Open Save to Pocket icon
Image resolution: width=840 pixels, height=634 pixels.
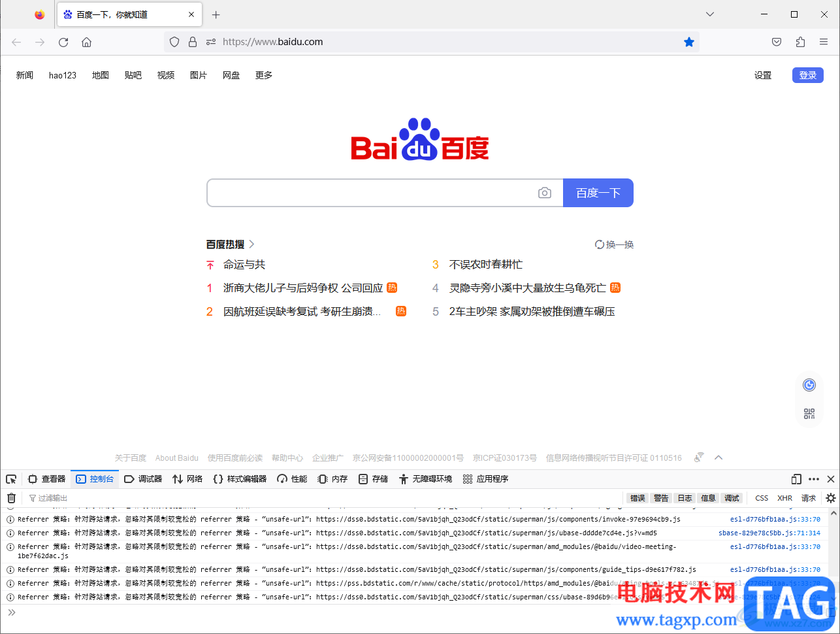pos(777,42)
